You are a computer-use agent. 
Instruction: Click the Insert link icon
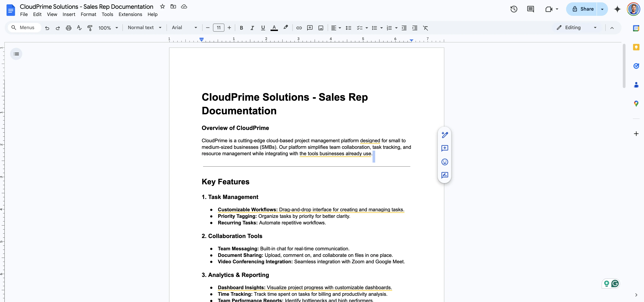pyautogui.click(x=299, y=28)
